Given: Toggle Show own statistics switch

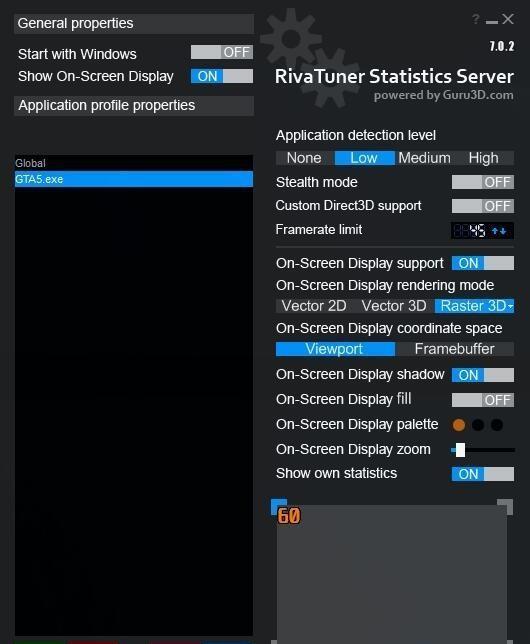Looking at the screenshot, I should 483,474.
